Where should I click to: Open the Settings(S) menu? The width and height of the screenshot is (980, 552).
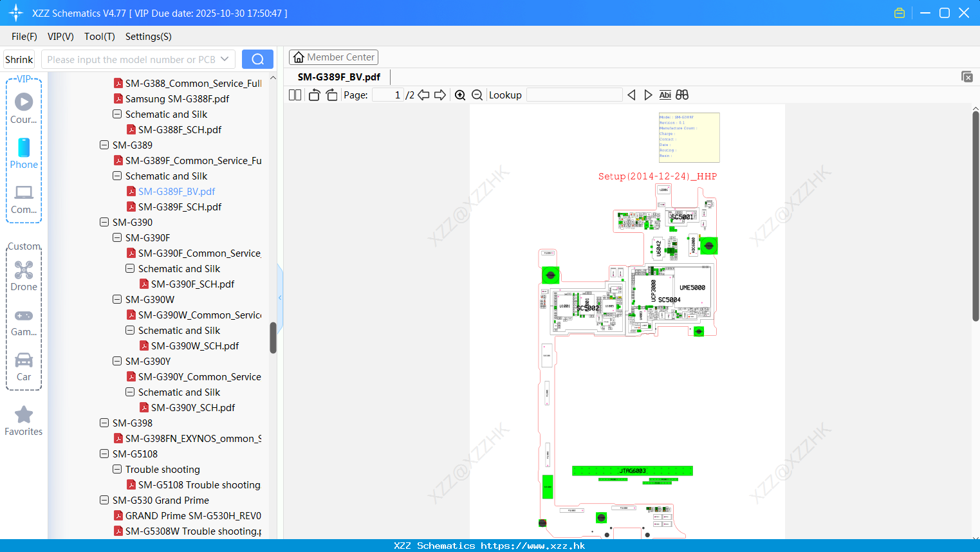[x=149, y=37]
